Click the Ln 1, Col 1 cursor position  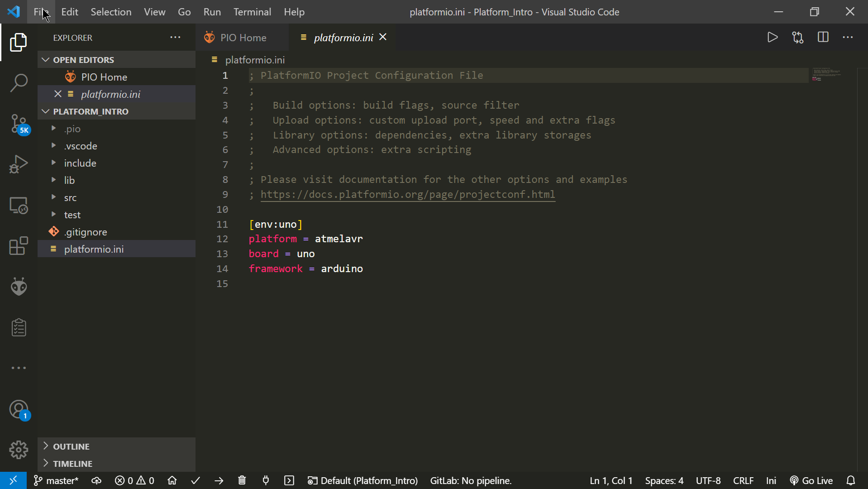coord(611,480)
